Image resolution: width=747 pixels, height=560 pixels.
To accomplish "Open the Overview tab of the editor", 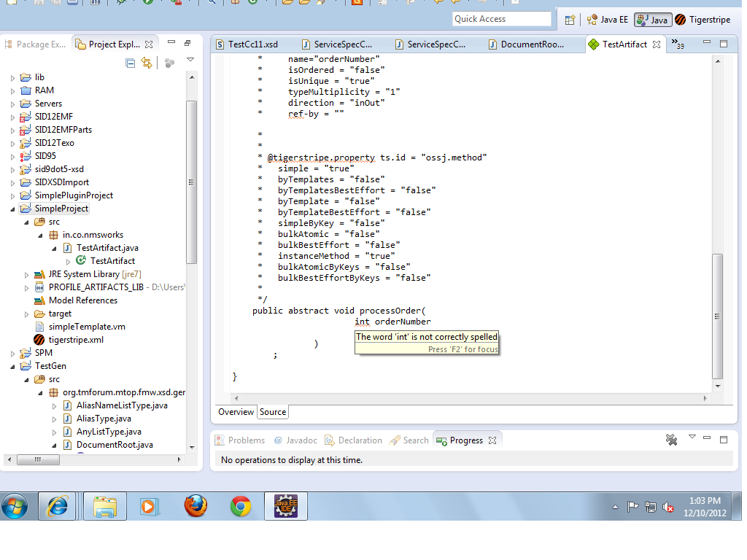I will [236, 412].
